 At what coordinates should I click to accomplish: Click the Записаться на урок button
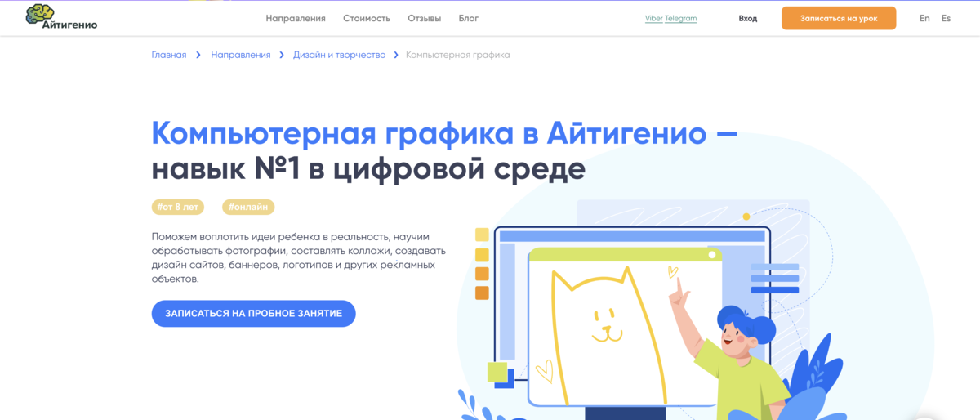point(839,18)
